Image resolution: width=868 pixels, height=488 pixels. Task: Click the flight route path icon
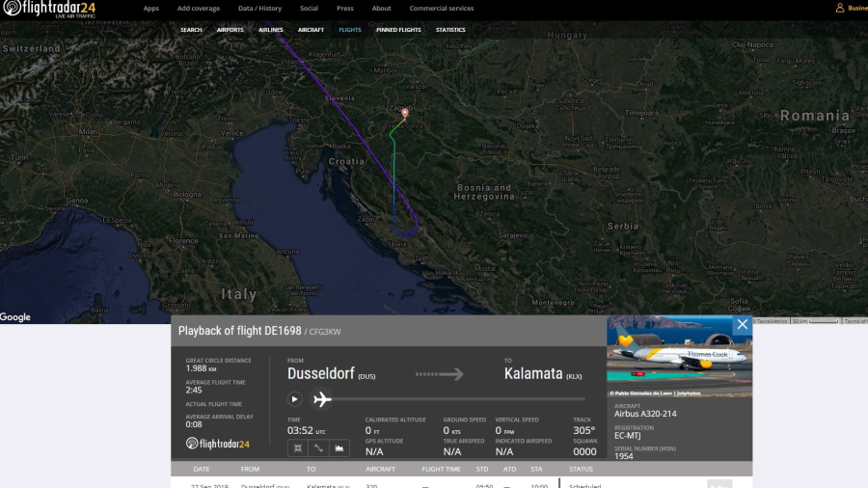(x=318, y=447)
